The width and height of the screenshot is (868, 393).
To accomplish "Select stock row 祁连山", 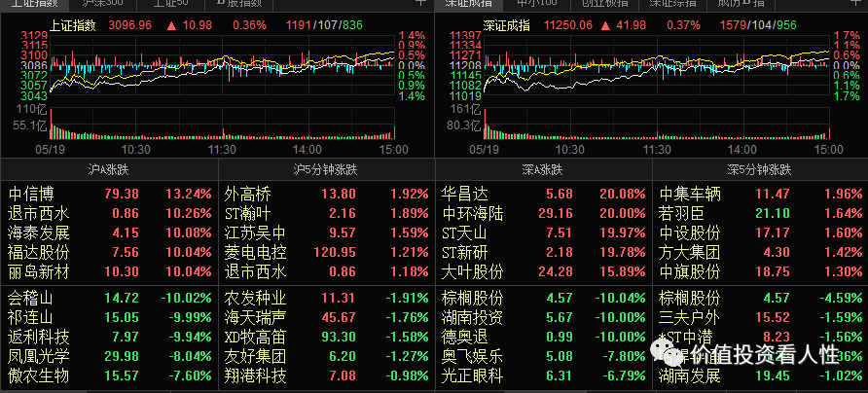I will [109, 318].
